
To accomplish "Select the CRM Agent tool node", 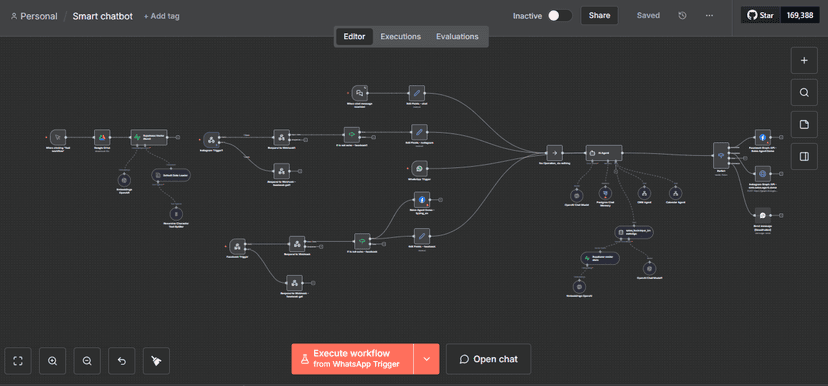I will click(x=644, y=193).
